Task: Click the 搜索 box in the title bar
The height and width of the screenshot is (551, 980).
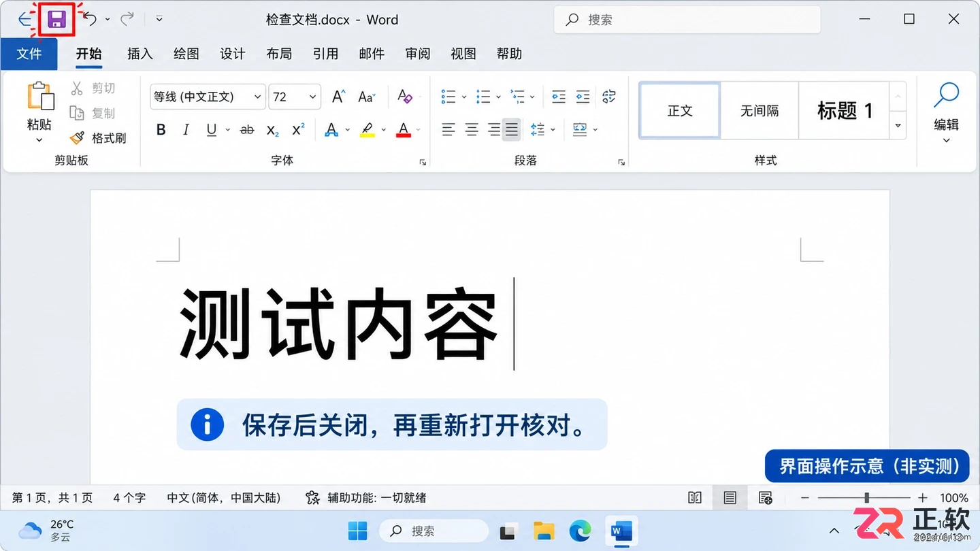Action: tap(687, 20)
